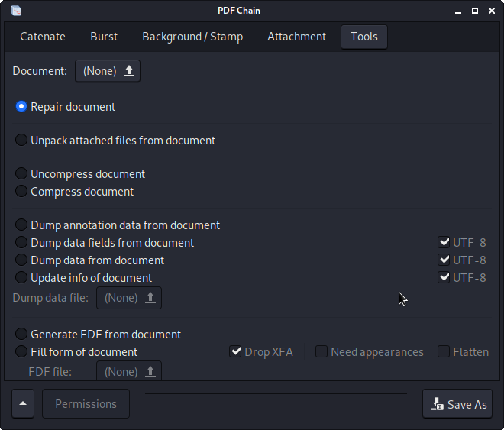Click the progress bar at the bottom
This screenshot has height=430, width=504.
[276, 393]
